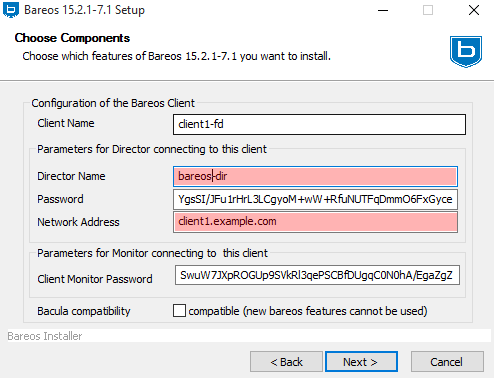Cancel the Bareos installation
Screen dimensions: 494x378
(447, 361)
